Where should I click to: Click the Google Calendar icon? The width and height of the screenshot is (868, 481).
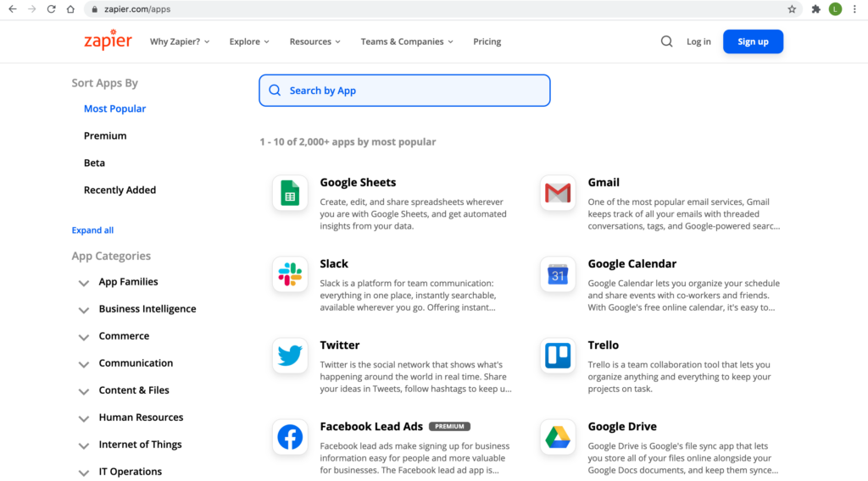(x=558, y=274)
